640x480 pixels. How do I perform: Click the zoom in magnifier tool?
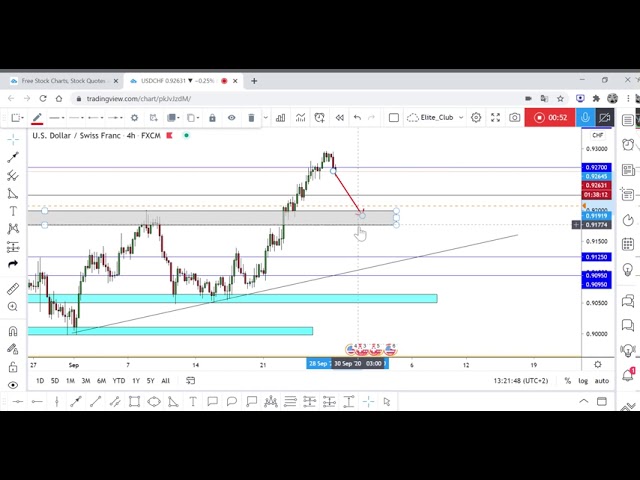click(x=13, y=307)
